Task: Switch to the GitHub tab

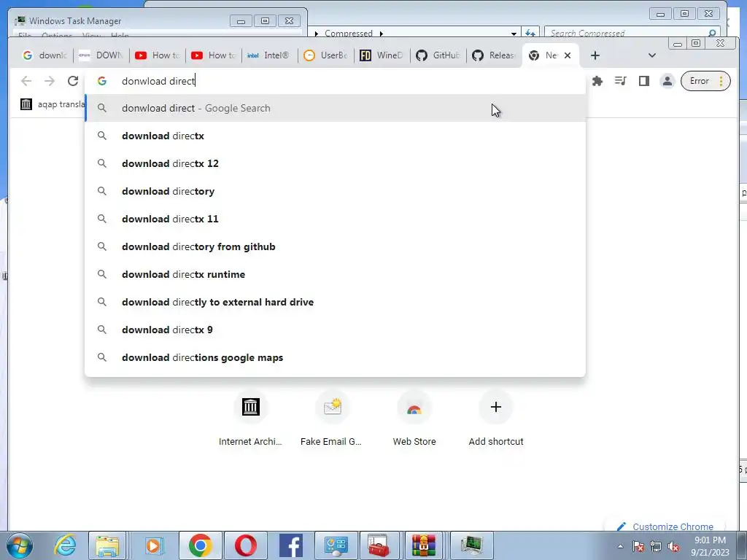Action: tap(438, 55)
